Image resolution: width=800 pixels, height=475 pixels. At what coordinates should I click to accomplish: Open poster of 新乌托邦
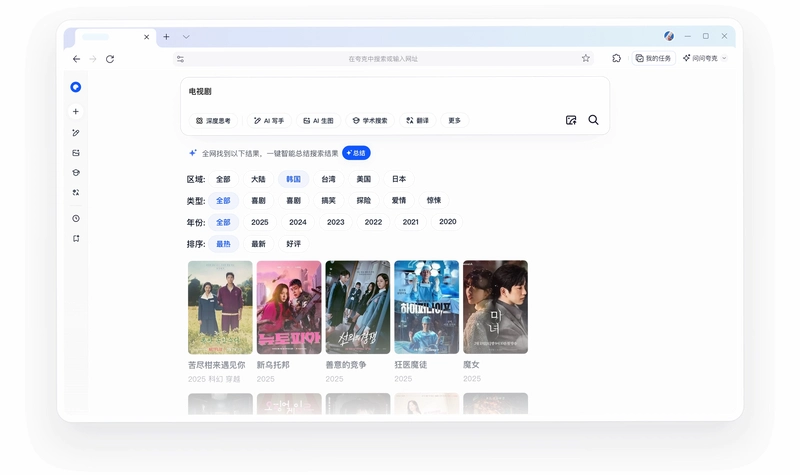[289, 307]
